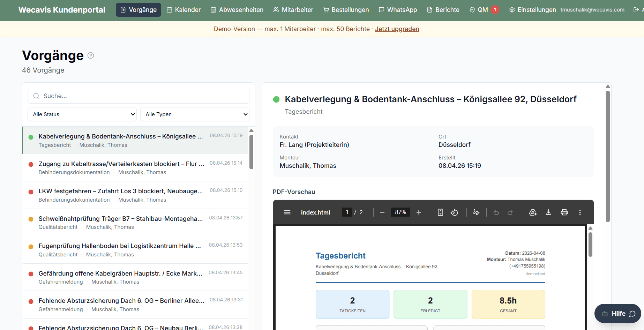Click the 87% zoom level field
The width and height of the screenshot is (644, 330).
pos(400,212)
